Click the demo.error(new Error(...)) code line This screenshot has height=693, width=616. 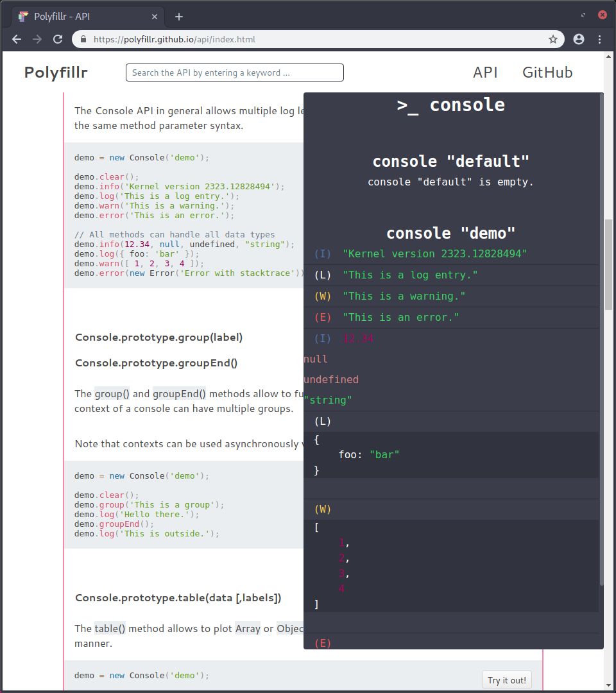[x=189, y=273]
